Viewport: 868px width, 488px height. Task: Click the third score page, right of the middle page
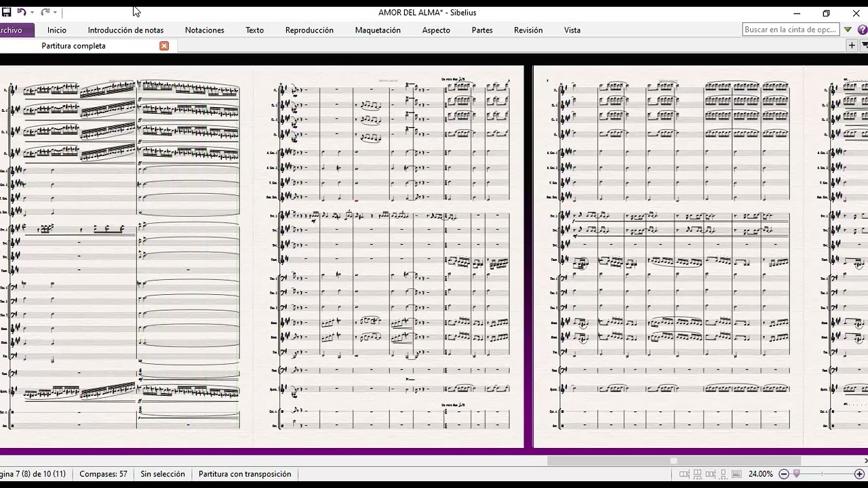coord(668,256)
